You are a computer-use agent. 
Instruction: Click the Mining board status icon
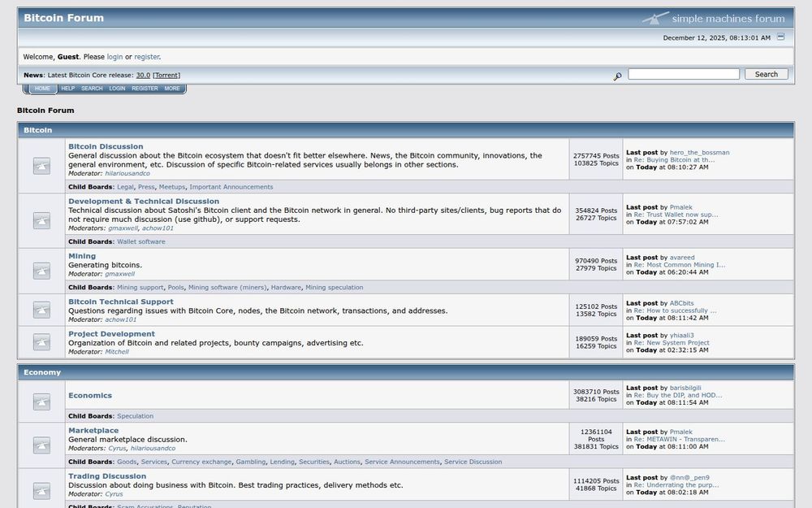coord(42,271)
